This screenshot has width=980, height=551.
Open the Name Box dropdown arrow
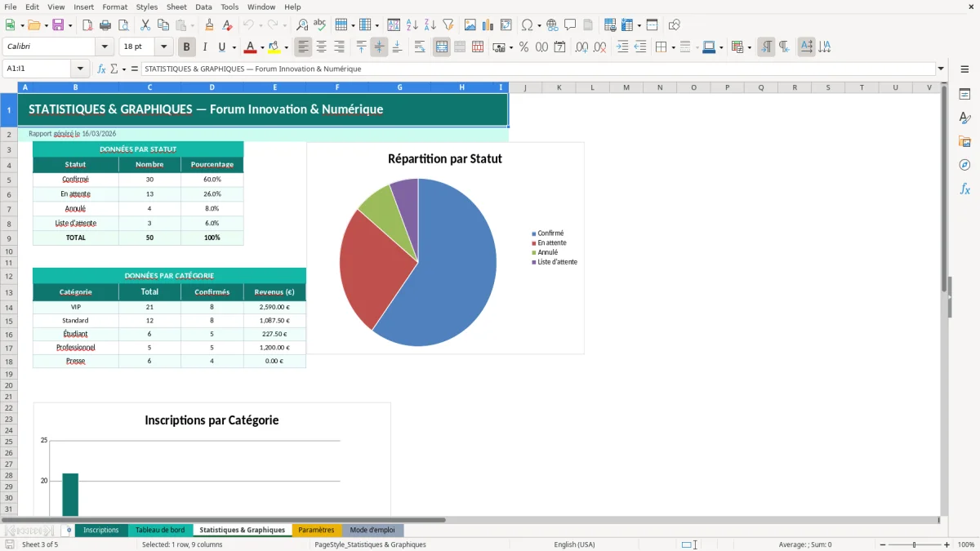coord(80,69)
